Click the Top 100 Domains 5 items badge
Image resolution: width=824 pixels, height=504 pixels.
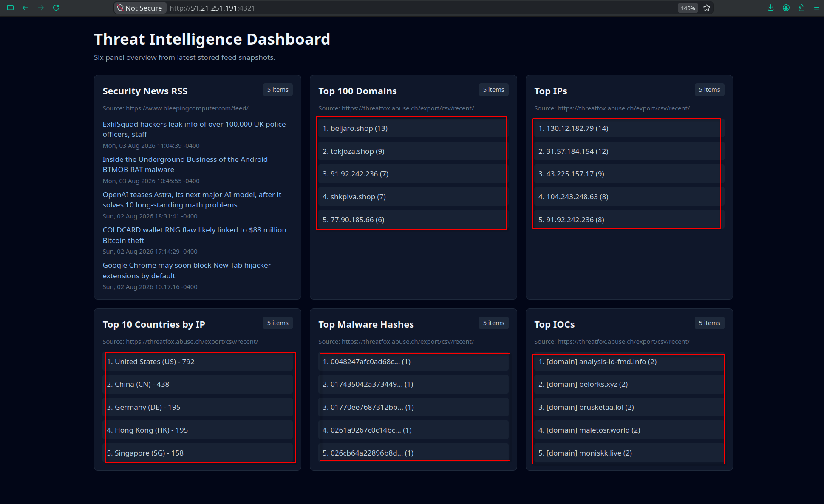(x=494, y=90)
